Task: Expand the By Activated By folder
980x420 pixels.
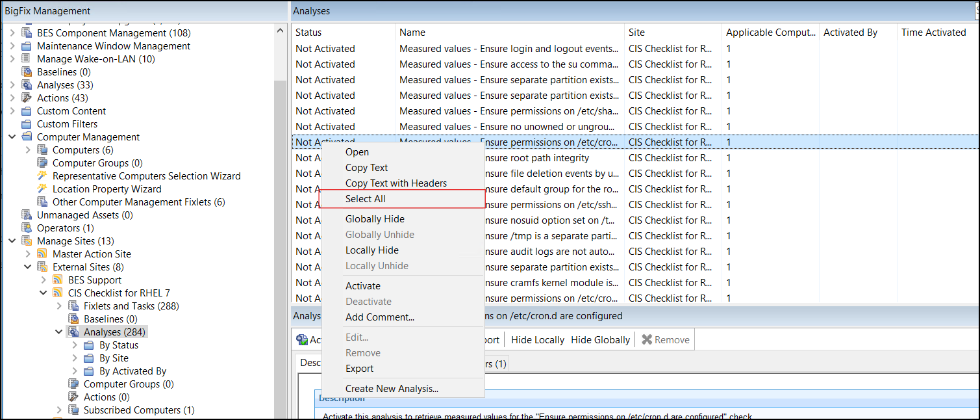Action: click(75, 371)
